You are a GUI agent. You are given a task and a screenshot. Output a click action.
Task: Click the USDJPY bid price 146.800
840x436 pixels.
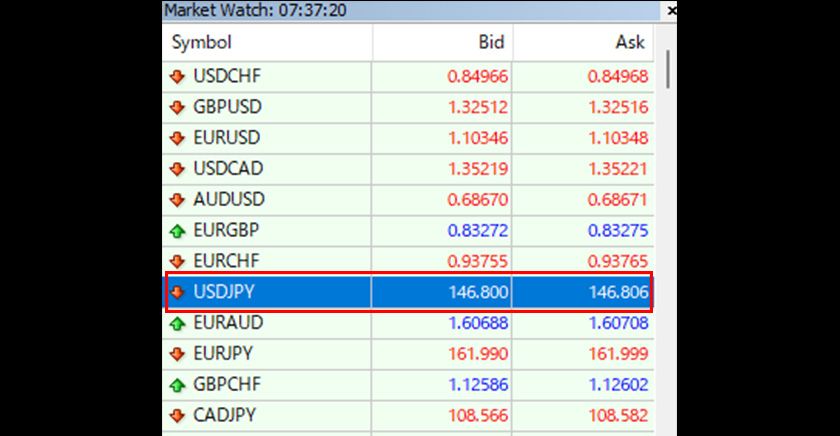480,293
